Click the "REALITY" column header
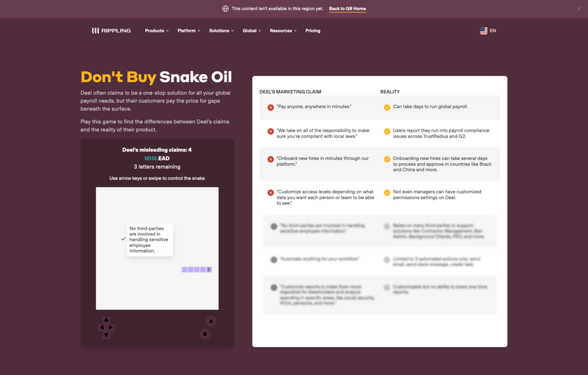 (390, 92)
